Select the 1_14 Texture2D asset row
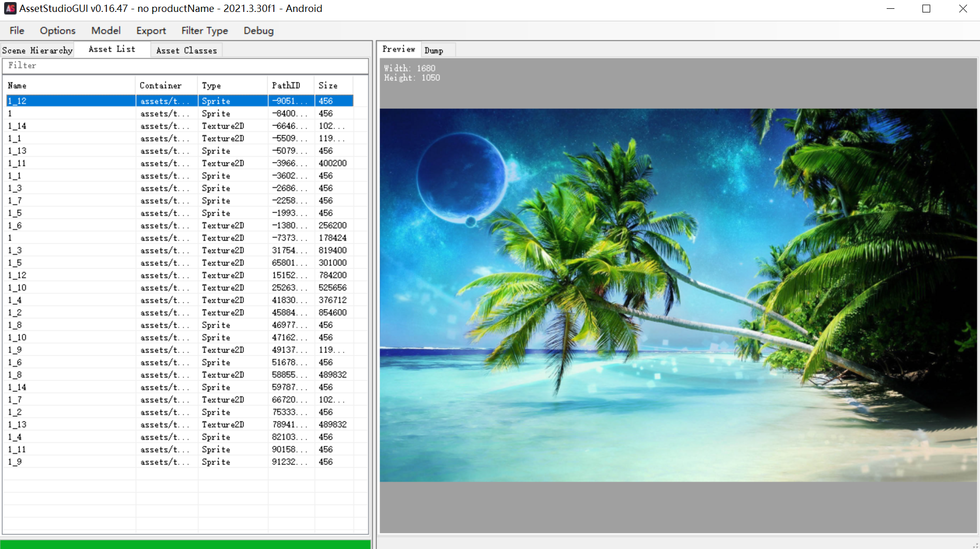The height and width of the screenshot is (549, 980). (x=179, y=126)
